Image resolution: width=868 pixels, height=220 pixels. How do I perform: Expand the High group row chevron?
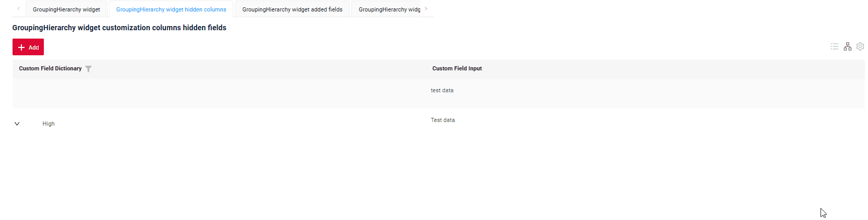pos(17,124)
